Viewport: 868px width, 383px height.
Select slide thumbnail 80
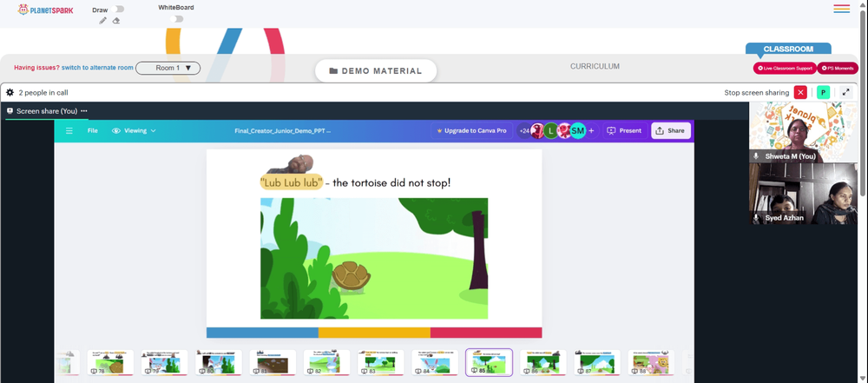click(x=219, y=362)
